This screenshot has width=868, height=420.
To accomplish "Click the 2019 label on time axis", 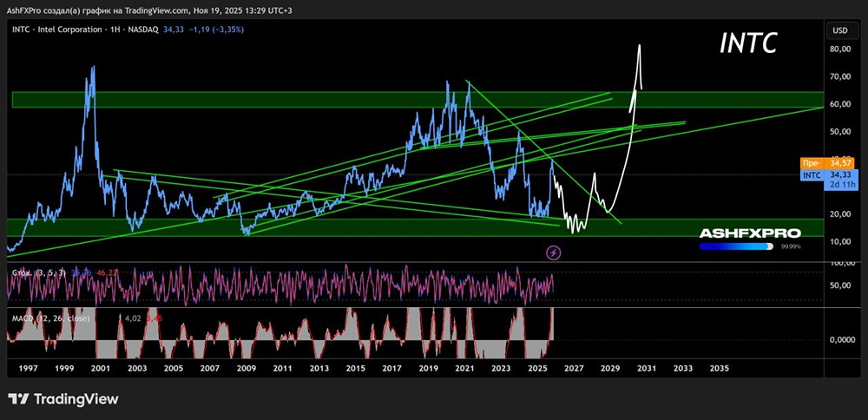I will click(428, 368).
